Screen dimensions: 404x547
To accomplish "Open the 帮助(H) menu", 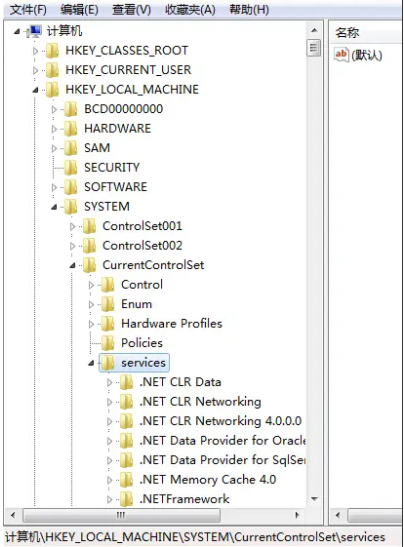I will (249, 10).
